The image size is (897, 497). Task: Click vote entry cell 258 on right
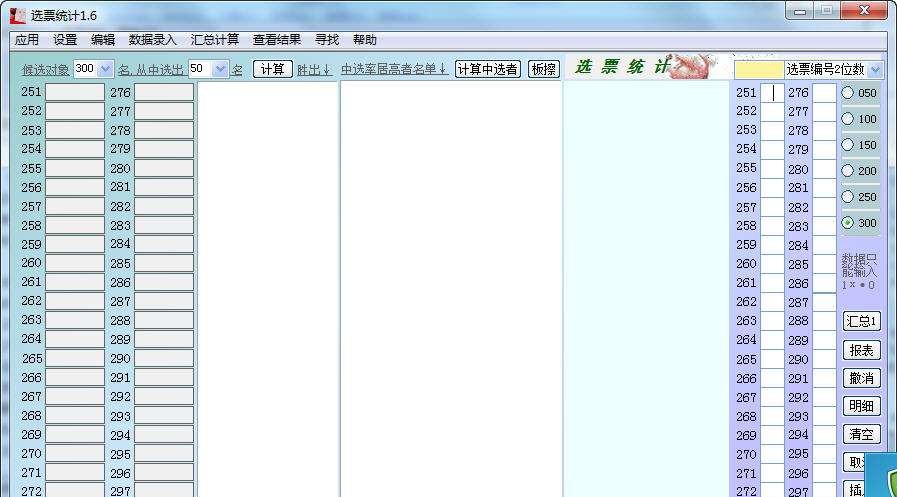(x=772, y=226)
